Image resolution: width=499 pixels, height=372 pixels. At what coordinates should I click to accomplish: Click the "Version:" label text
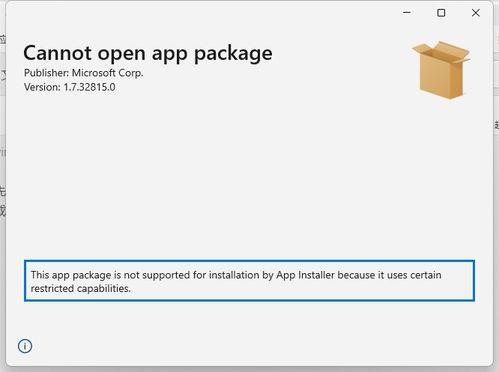[x=42, y=87]
